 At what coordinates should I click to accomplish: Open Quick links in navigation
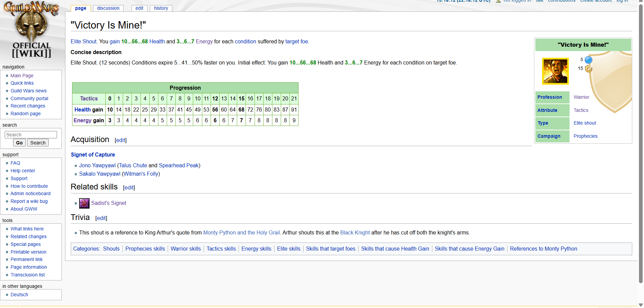click(22, 83)
